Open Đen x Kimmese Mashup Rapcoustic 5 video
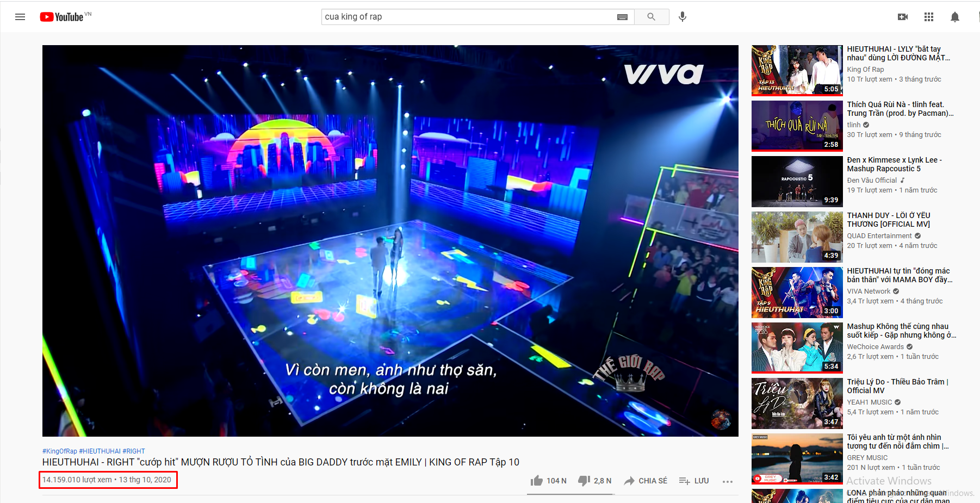The height and width of the screenshot is (503, 980). tap(894, 164)
